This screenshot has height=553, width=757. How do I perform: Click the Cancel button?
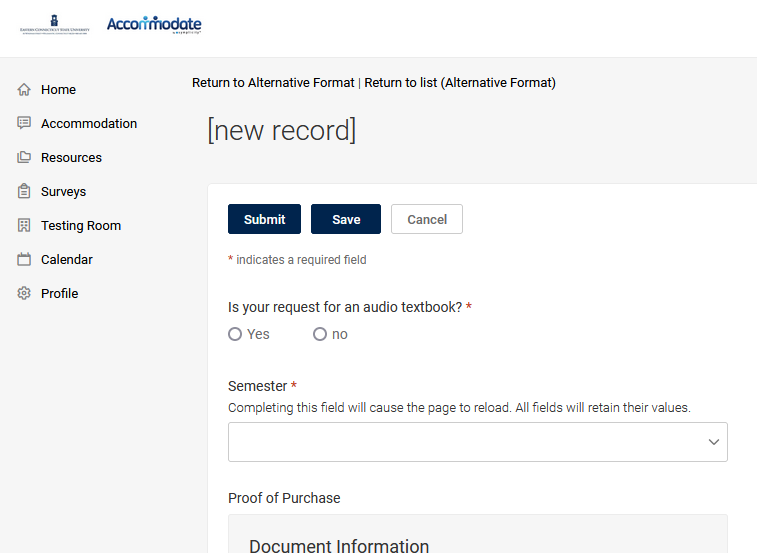click(x=427, y=219)
